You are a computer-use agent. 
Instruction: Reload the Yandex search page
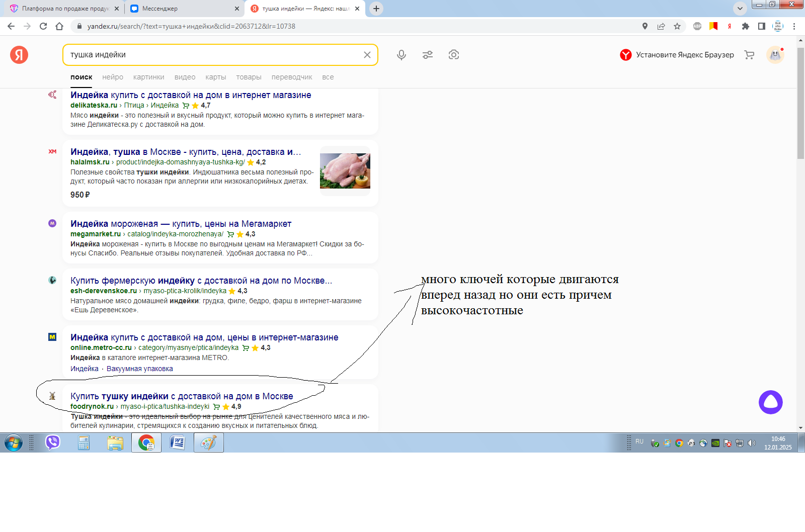(43, 26)
